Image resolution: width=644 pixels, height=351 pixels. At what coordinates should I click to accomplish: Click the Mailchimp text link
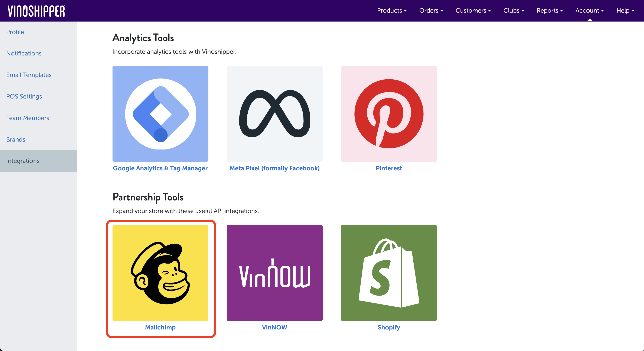pos(160,327)
